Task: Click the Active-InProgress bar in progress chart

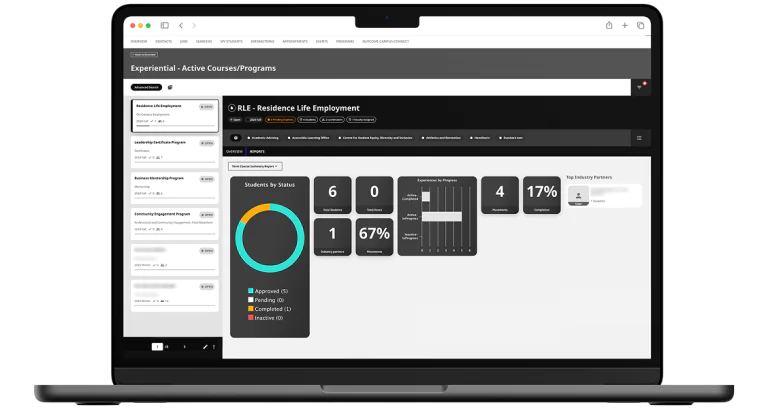Action: (x=442, y=217)
